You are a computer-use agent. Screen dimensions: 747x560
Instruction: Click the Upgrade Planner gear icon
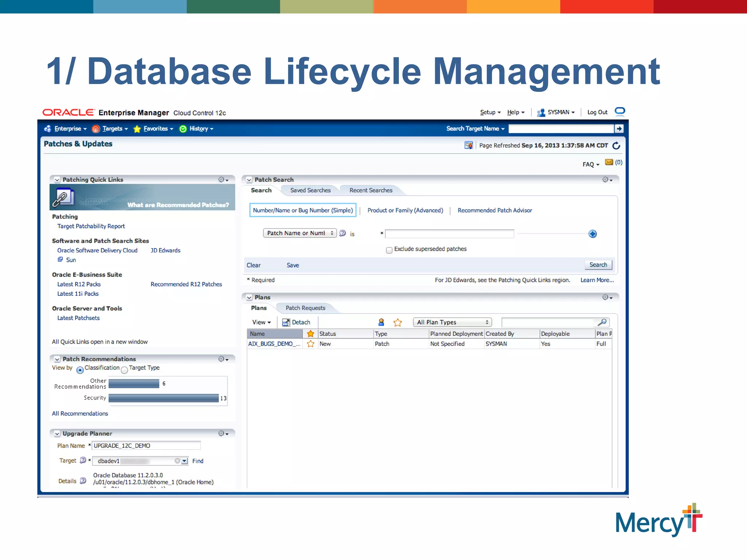tap(223, 433)
